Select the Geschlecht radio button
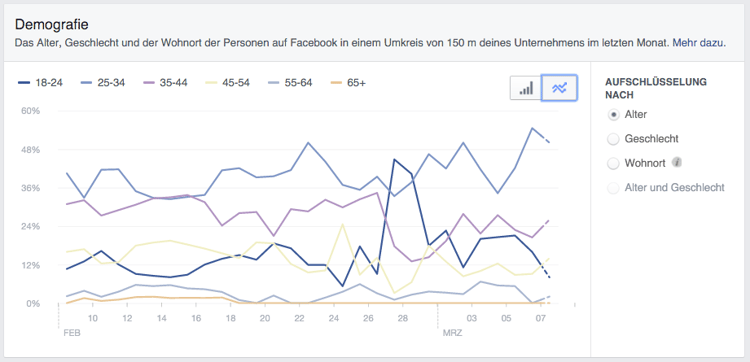The width and height of the screenshot is (750, 362). coord(613,139)
